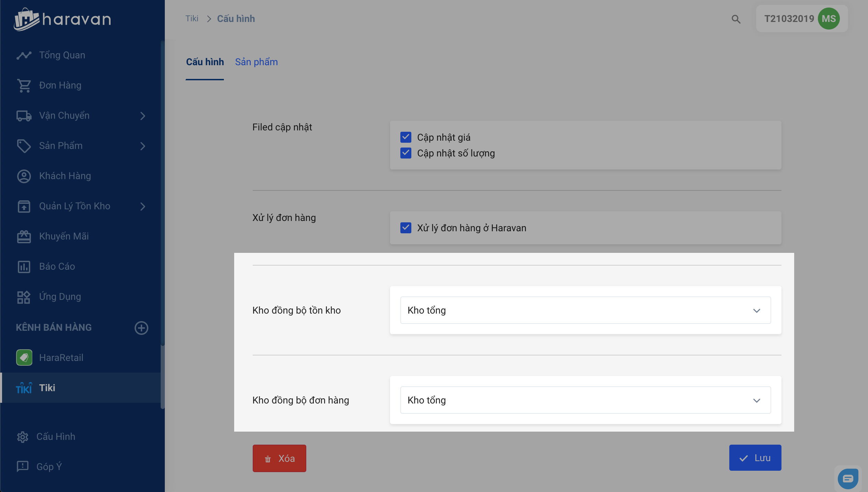Open Kho đồng bộ đơn hàng dropdown
The width and height of the screenshot is (868, 492).
point(585,400)
